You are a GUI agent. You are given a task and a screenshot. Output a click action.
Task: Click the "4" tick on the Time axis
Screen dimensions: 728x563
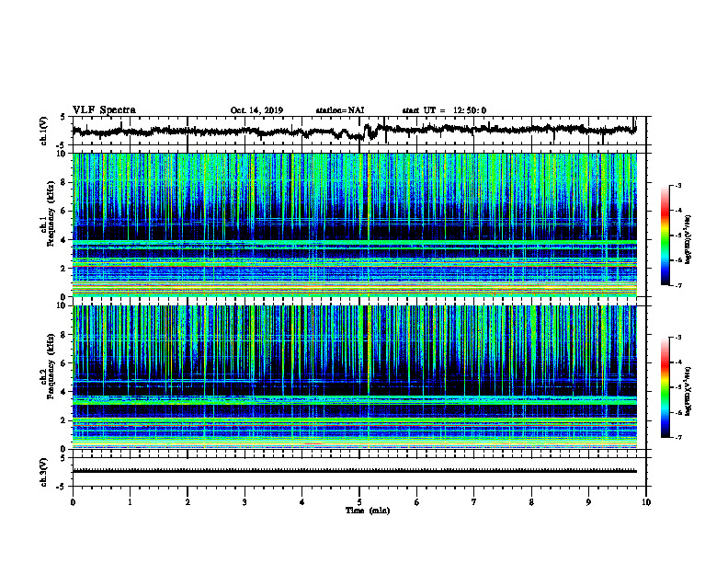(302, 502)
